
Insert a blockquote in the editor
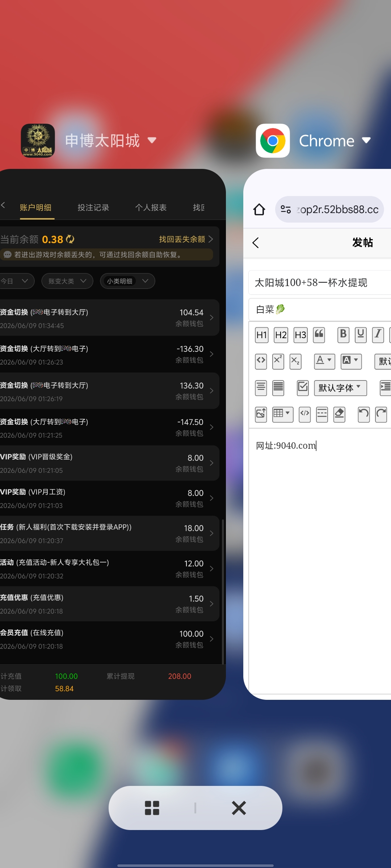click(319, 335)
